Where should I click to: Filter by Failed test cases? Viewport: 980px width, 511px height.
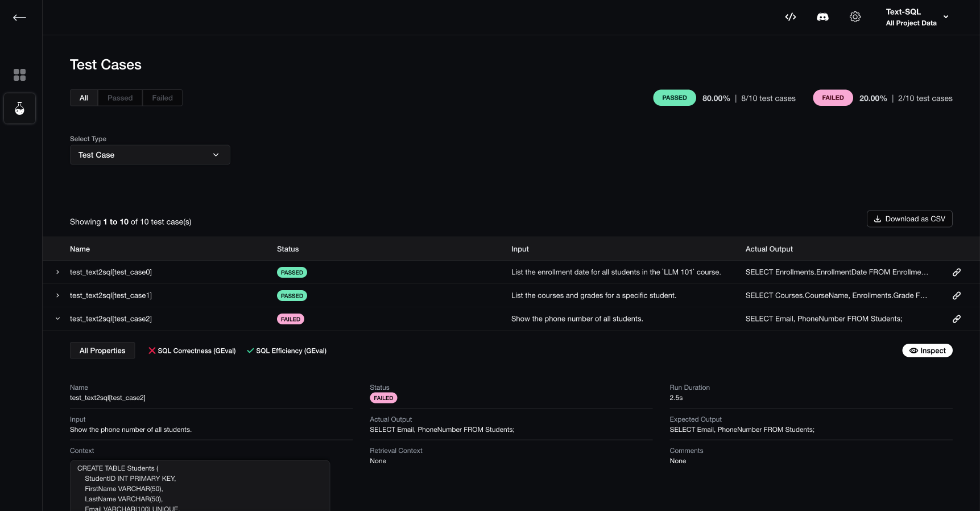click(162, 98)
